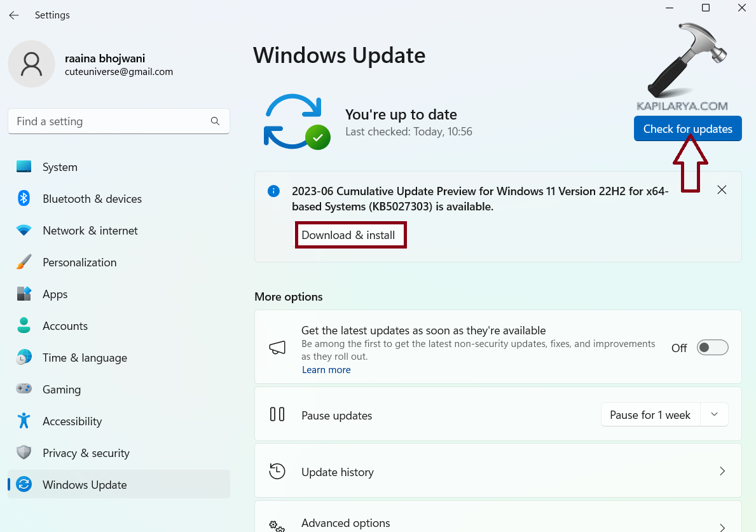Screen dimensions: 756x532
Task: Enable get latest updates toggle
Action: (712, 348)
